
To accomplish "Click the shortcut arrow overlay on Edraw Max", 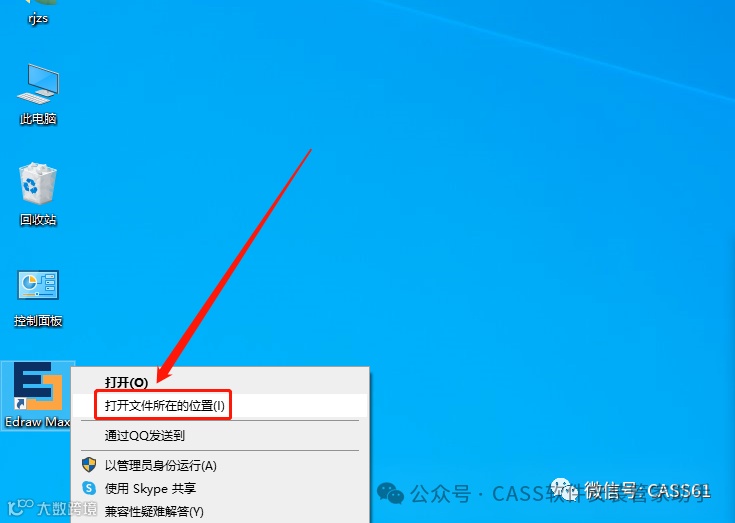I will (x=20, y=403).
